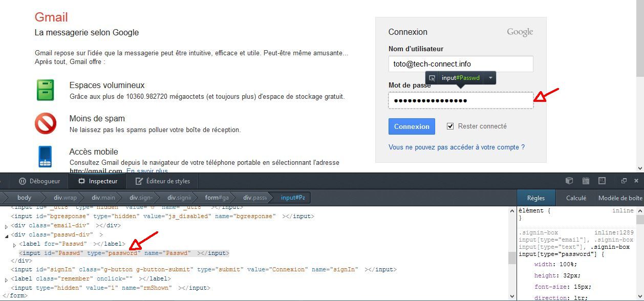The image size is (644, 301).
Task: Open the 3D view cube icon in devtools toolbar
Action: [569, 181]
